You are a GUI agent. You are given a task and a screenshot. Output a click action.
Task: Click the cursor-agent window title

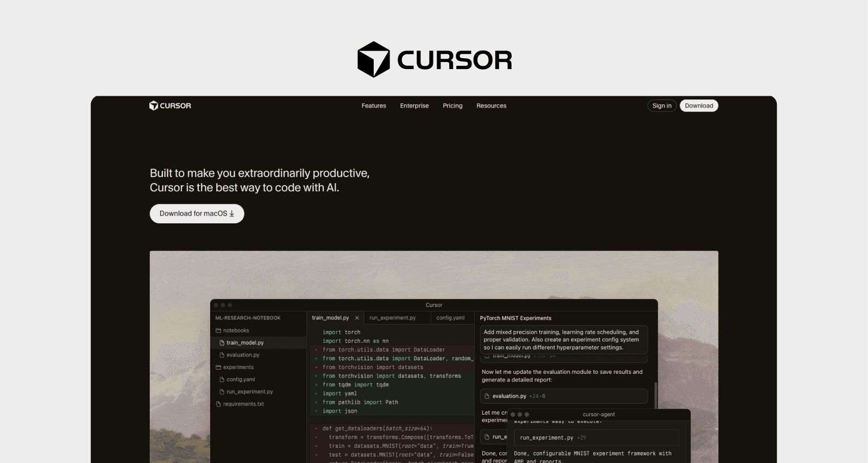[599, 414]
